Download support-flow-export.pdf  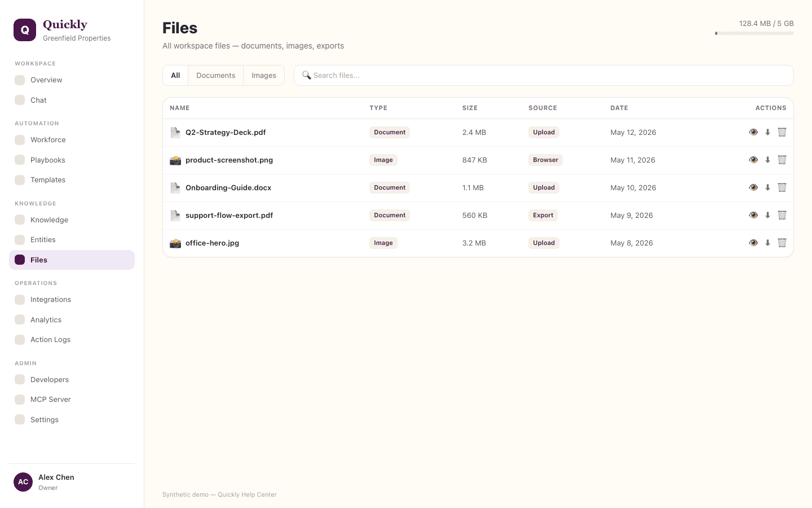tap(767, 215)
